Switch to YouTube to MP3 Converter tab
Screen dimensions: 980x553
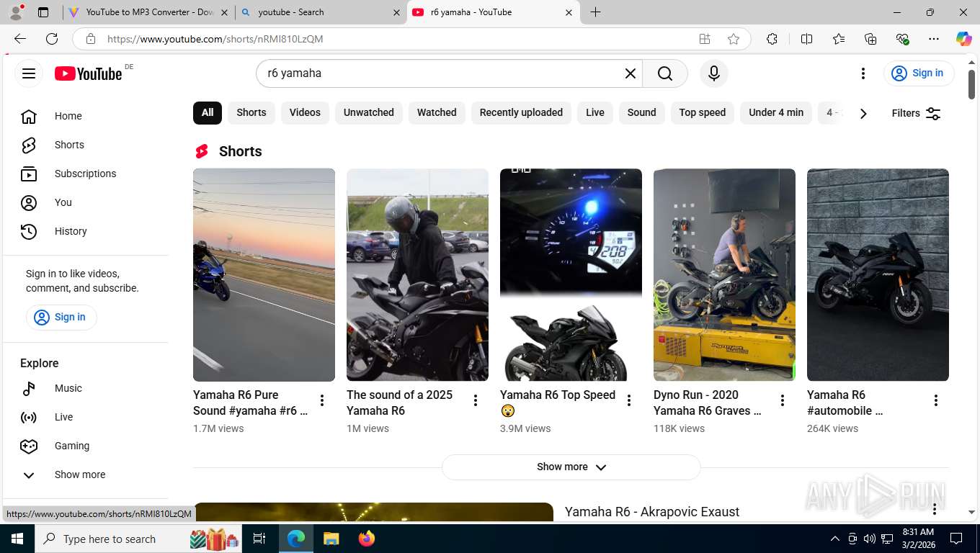point(148,12)
